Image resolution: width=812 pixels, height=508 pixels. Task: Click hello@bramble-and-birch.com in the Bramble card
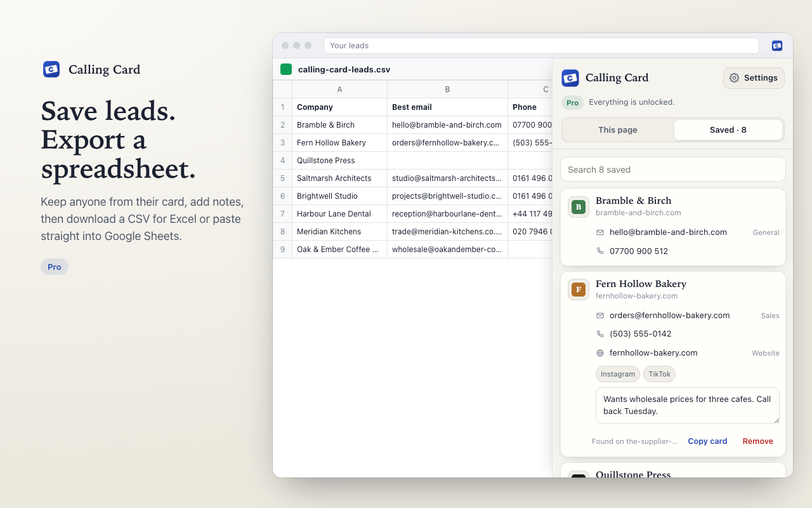click(668, 232)
